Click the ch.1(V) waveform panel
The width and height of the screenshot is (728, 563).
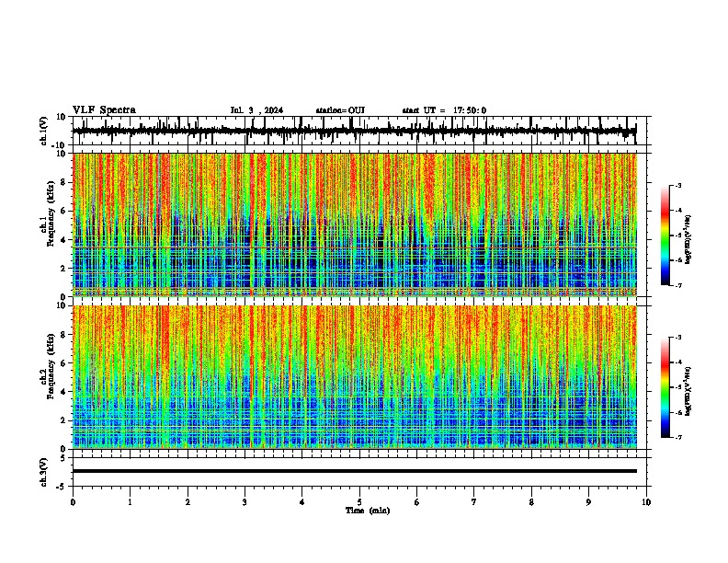(361, 131)
